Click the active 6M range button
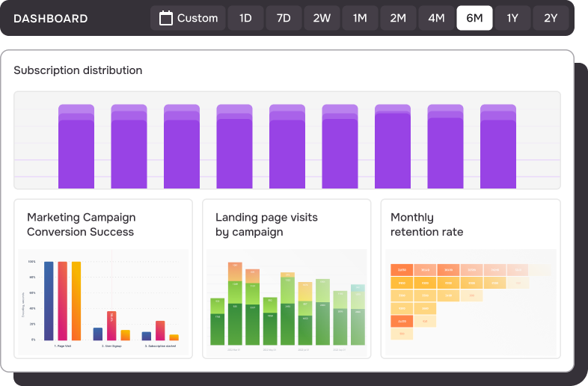The width and height of the screenshot is (588, 386). pos(474,18)
